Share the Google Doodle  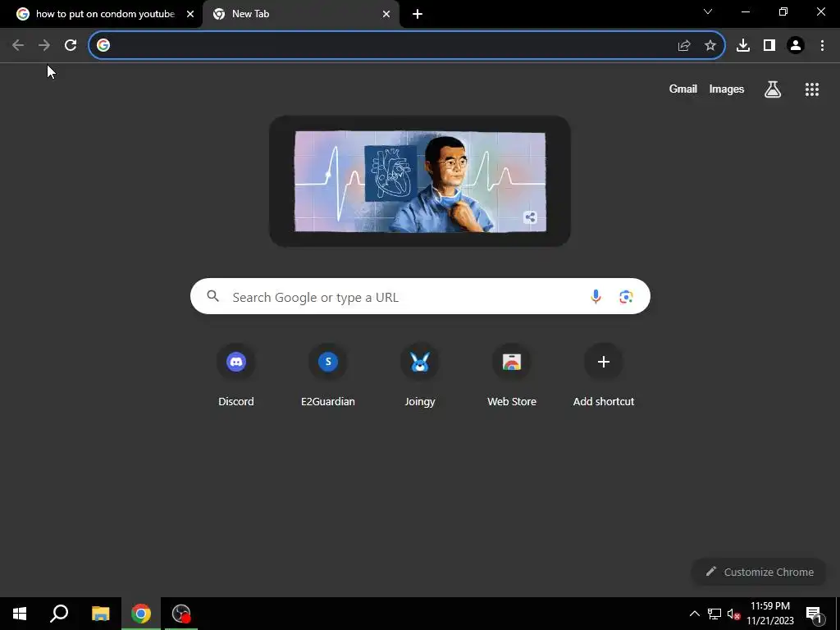531,217
